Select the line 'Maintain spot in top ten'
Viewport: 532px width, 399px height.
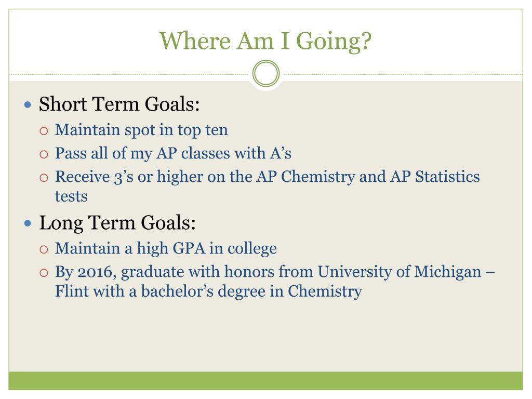click(141, 130)
